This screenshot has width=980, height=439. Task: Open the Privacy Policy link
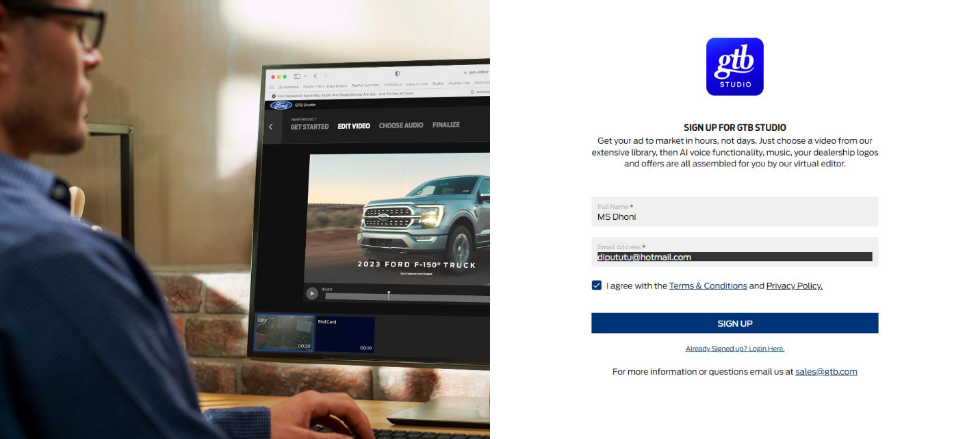click(x=794, y=286)
